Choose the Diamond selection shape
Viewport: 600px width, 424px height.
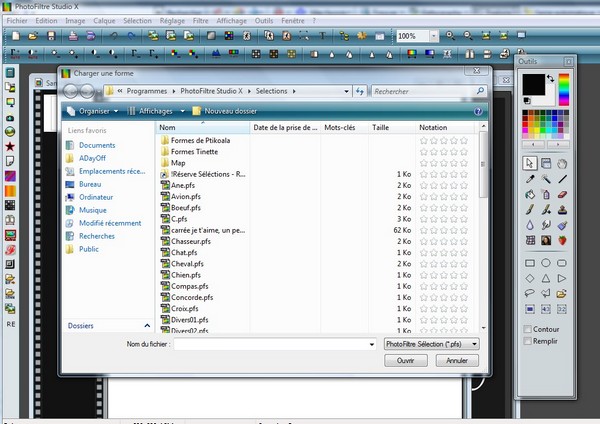coord(530,278)
